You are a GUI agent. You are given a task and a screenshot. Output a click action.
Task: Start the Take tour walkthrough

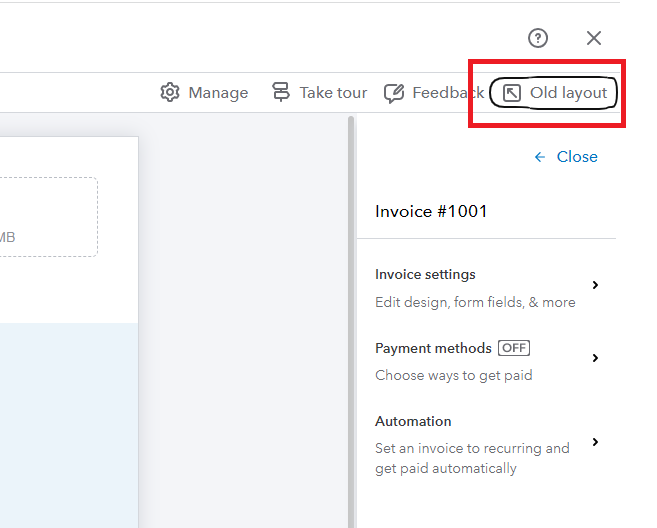click(x=333, y=93)
